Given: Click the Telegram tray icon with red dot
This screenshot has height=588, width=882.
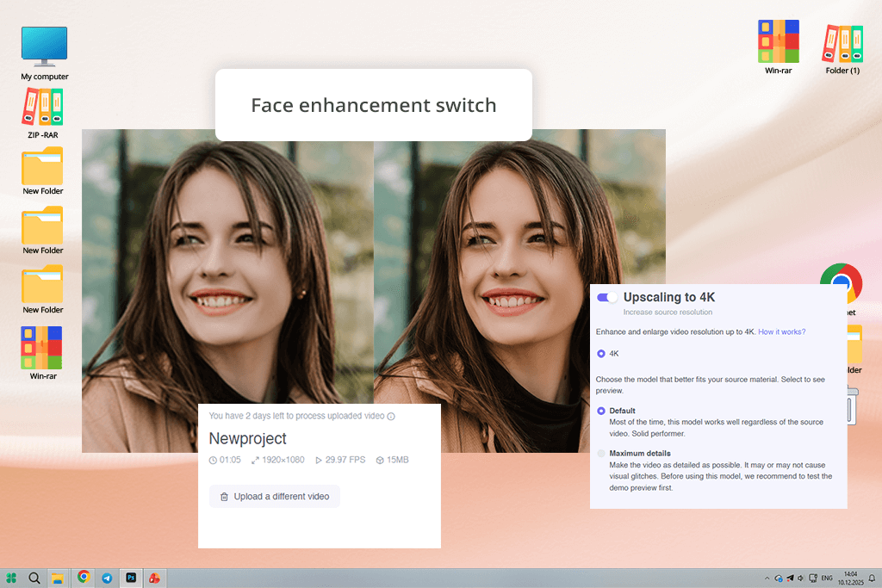Looking at the screenshot, I should coord(790,578).
